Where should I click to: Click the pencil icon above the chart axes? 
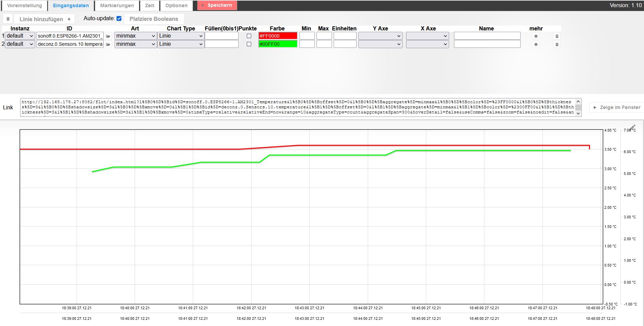point(633,127)
